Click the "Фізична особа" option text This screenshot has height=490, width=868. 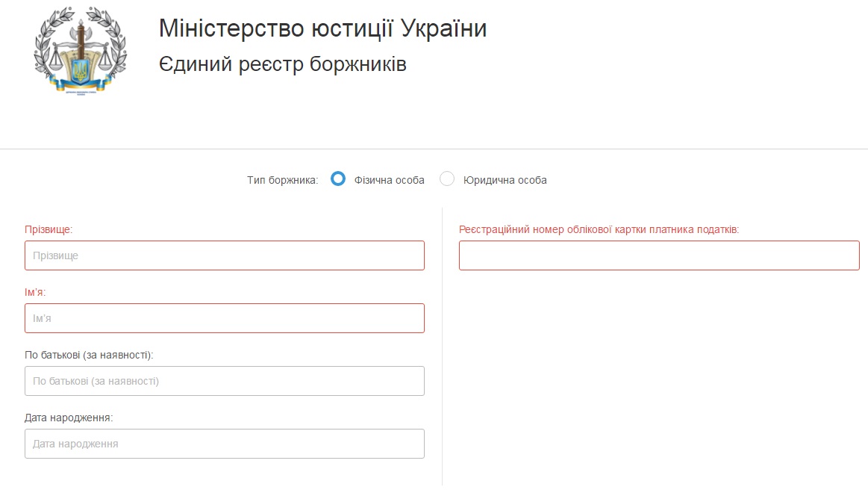pos(389,180)
